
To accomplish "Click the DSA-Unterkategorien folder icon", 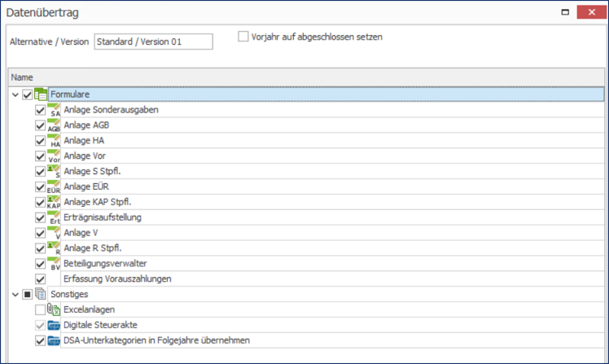I will click(x=54, y=340).
